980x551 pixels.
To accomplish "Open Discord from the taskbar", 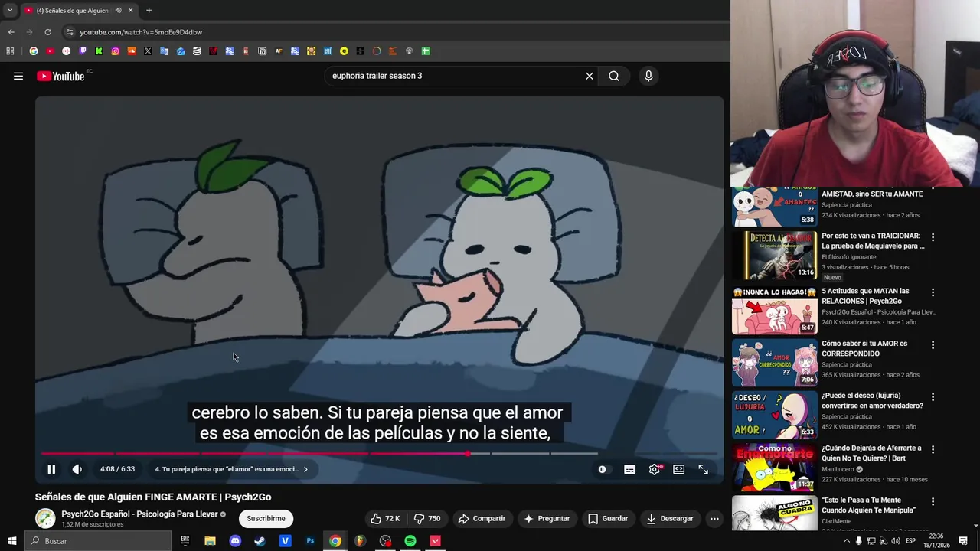I will (235, 541).
